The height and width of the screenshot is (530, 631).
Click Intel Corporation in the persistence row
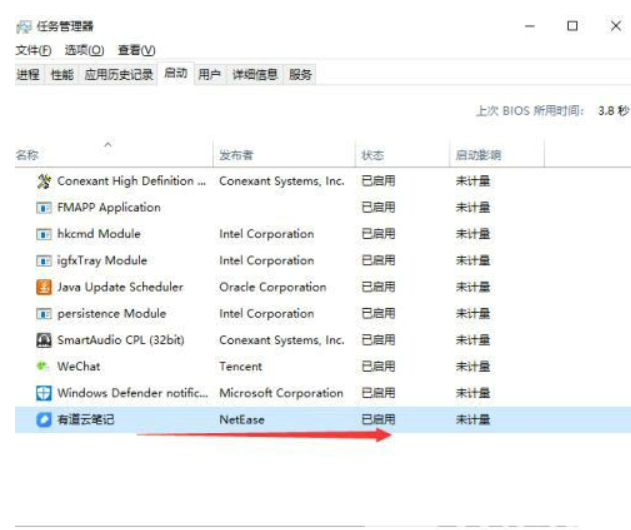click(267, 313)
